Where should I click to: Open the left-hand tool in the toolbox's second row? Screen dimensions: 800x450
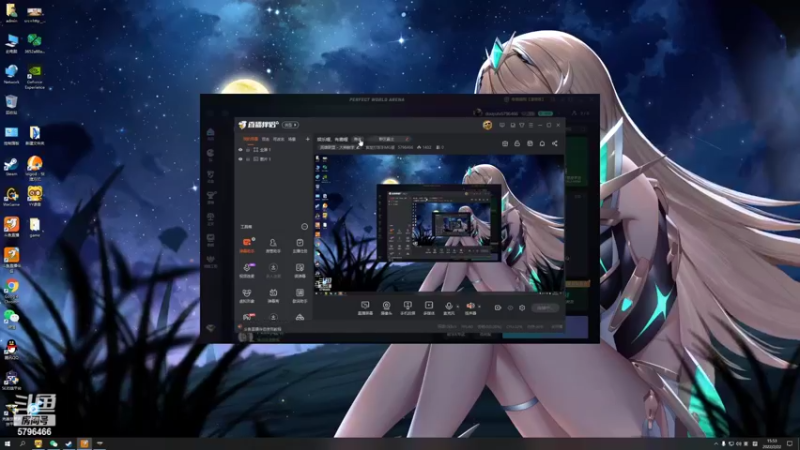click(x=247, y=270)
